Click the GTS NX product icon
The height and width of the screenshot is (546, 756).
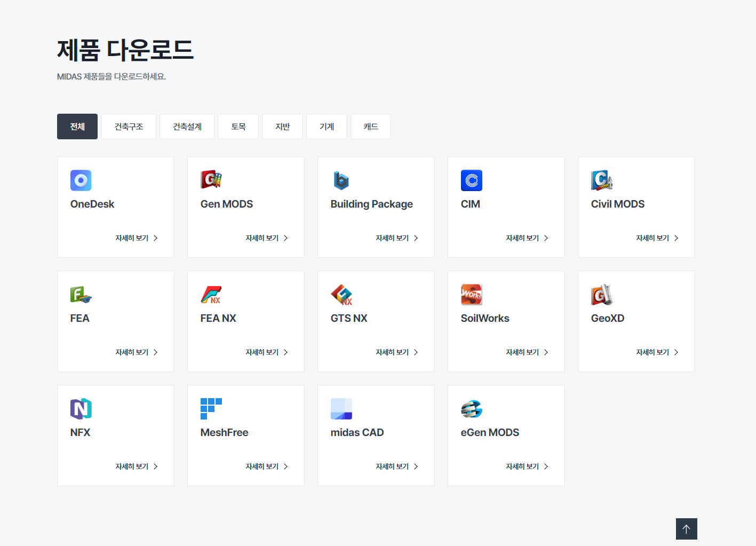tap(341, 295)
